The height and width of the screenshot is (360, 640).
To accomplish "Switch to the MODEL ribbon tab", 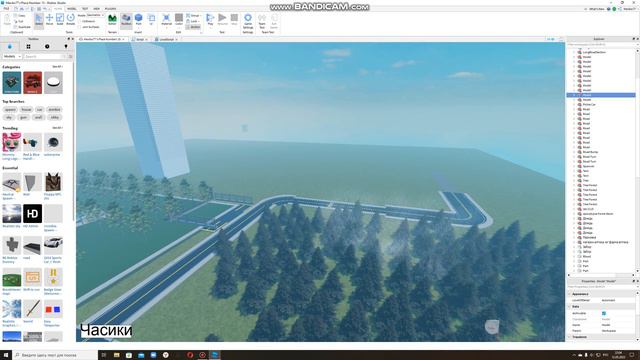I will point(71,9).
